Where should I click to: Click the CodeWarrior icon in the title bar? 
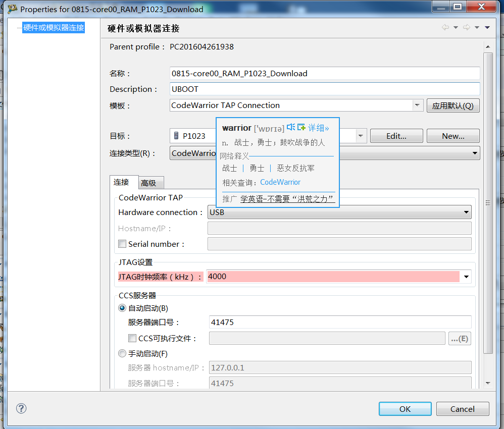pyautogui.click(x=12, y=9)
